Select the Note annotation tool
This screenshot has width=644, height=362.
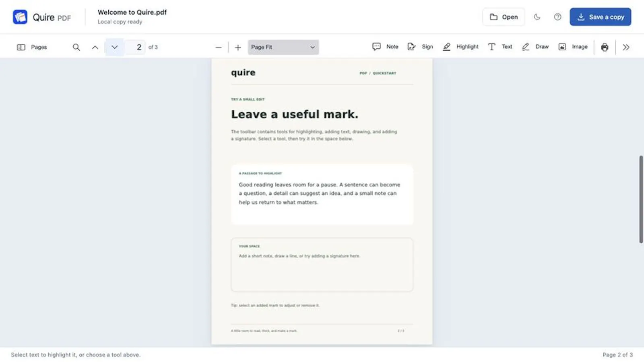pos(385,47)
